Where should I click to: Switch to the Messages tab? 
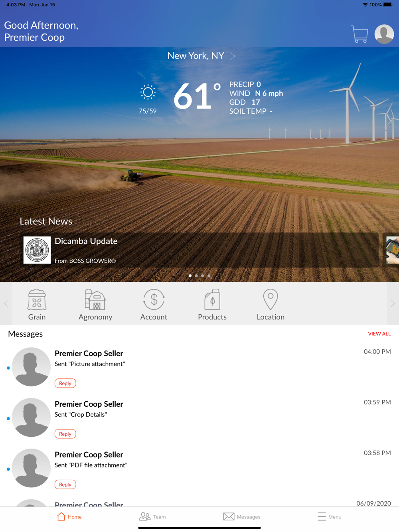pyautogui.click(x=242, y=516)
